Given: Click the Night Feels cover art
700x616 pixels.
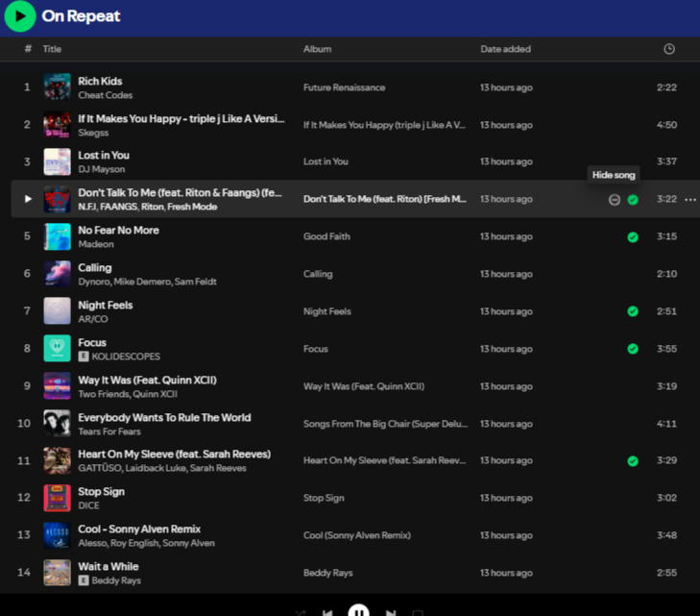Looking at the screenshot, I should (x=58, y=310).
